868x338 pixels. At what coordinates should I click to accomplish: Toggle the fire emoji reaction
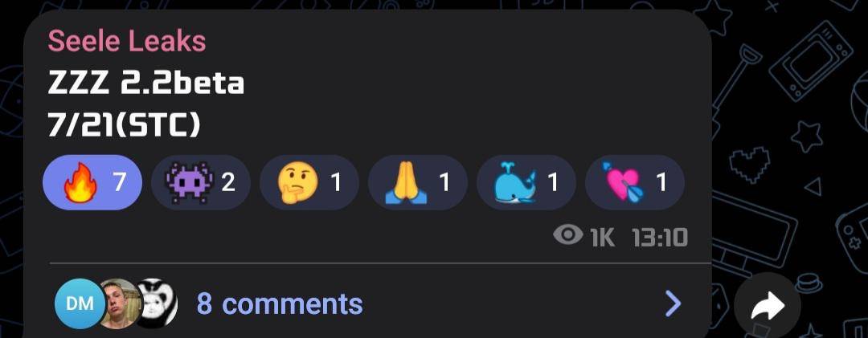click(92, 182)
